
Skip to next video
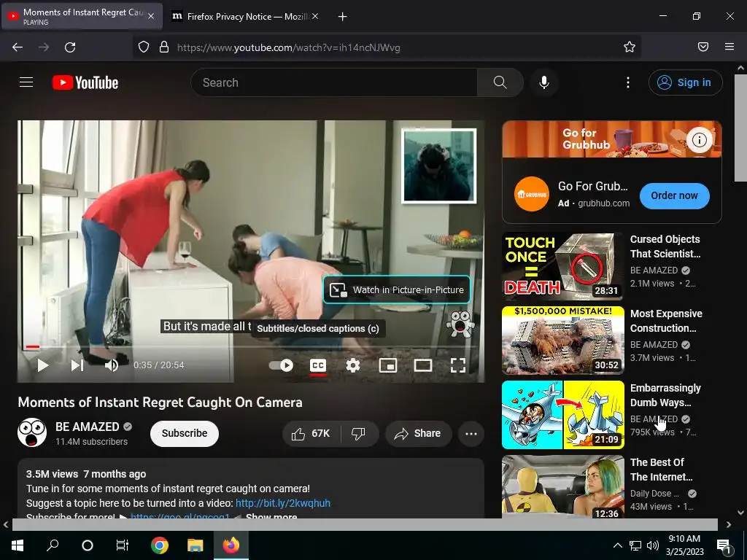[77, 365]
